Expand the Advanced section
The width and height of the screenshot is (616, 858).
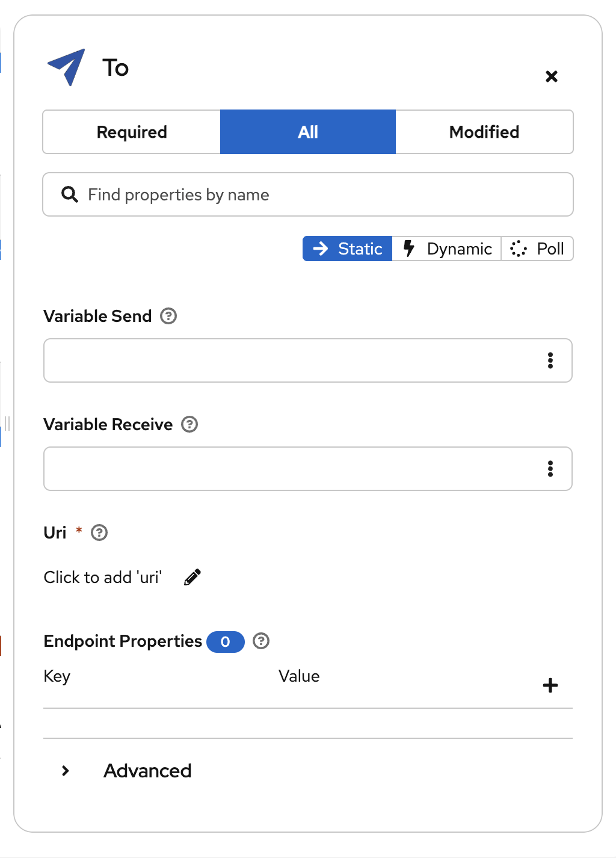coord(147,771)
